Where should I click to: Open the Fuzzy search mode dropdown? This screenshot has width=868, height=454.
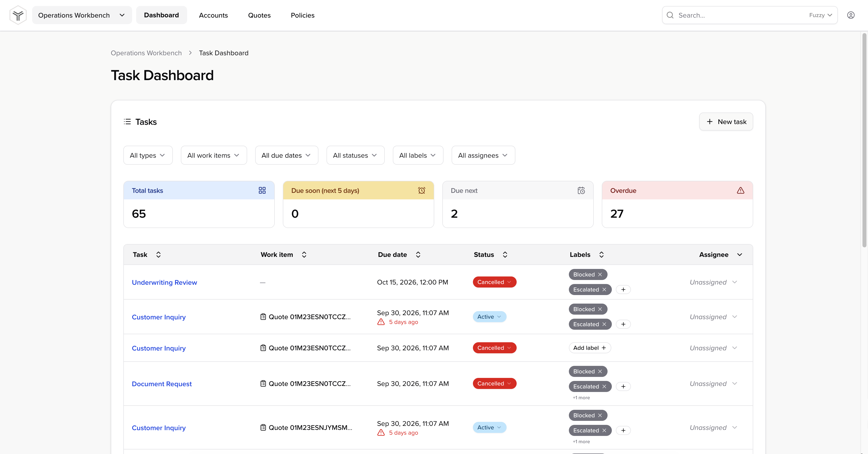821,15
